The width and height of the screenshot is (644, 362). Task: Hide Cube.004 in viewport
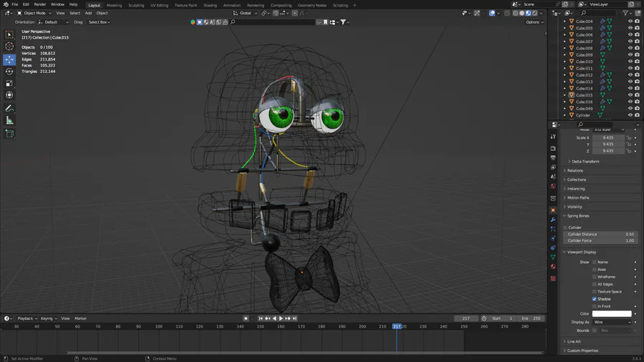[630, 21]
